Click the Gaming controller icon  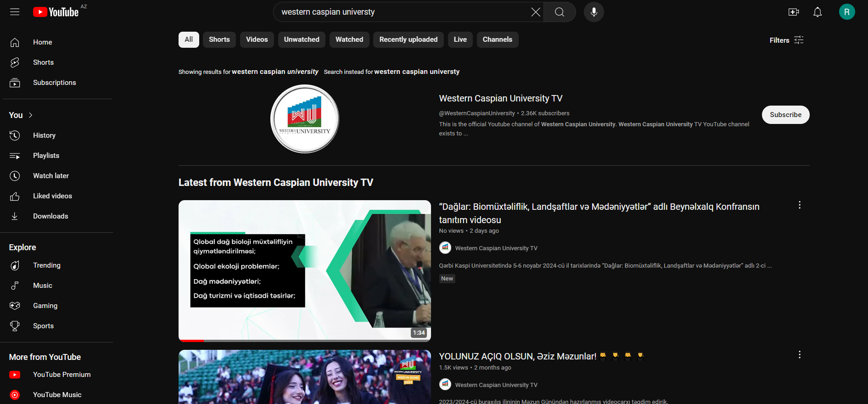click(15, 306)
